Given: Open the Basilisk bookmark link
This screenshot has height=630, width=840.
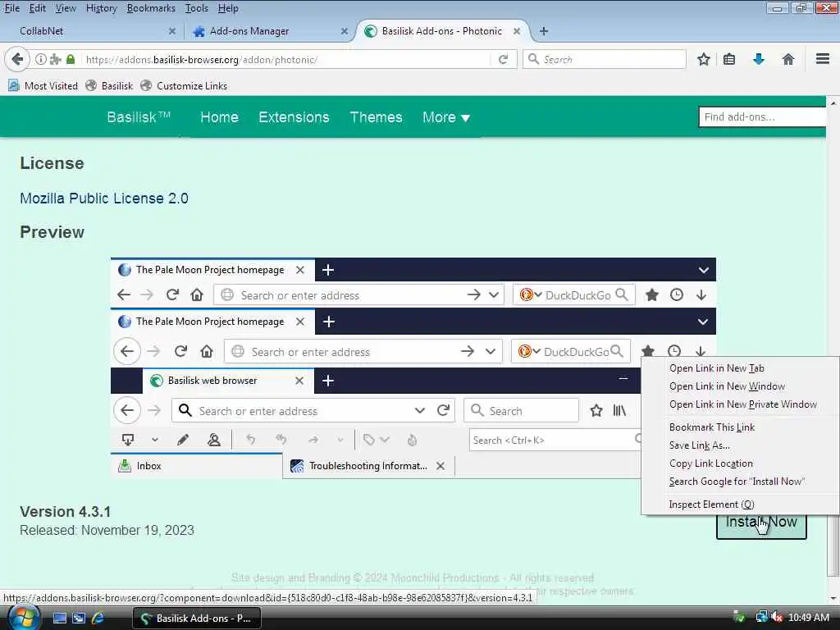Looking at the screenshot, I should [109, 85].
